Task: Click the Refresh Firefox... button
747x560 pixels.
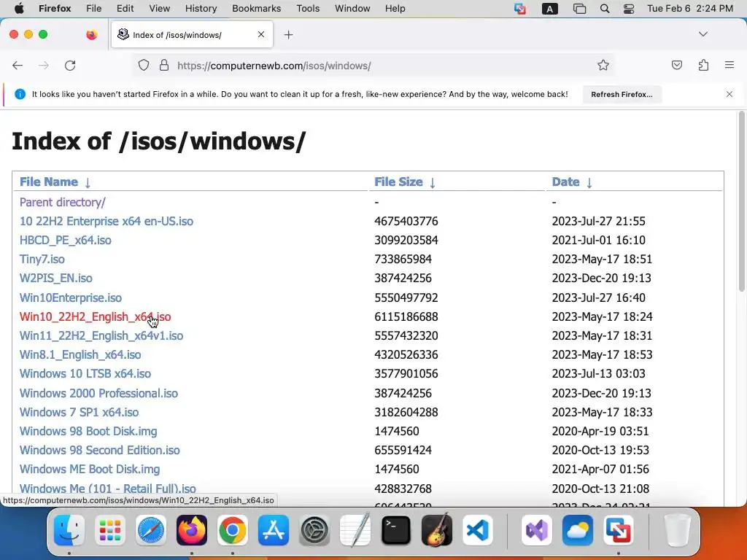Action: pyautogui.click(x=622, y=94)
